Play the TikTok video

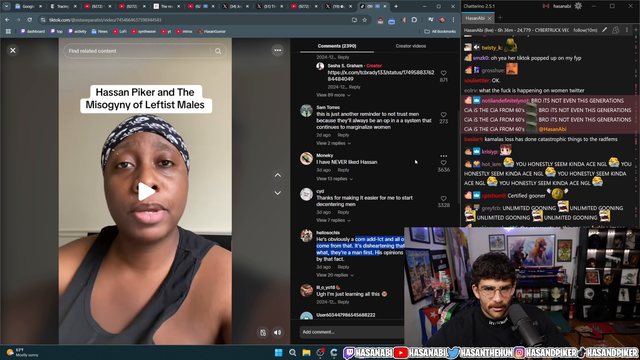(x=145, y=191)
